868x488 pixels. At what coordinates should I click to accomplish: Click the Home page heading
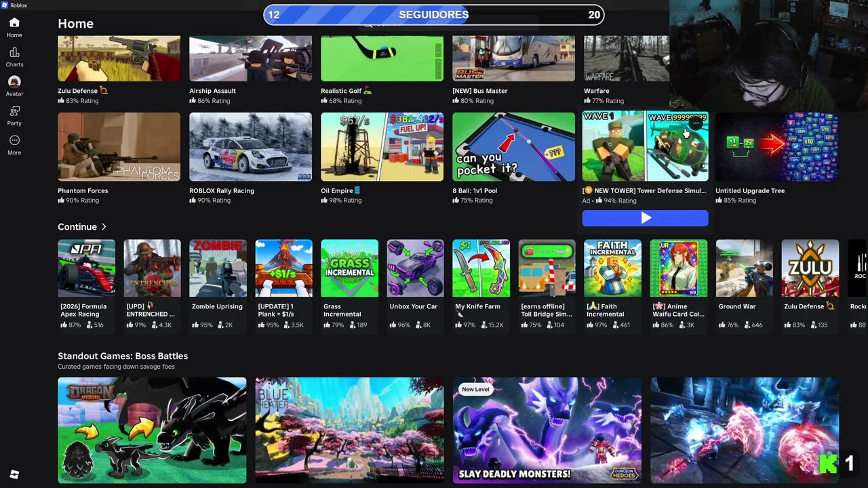click(x=75, y=24)
